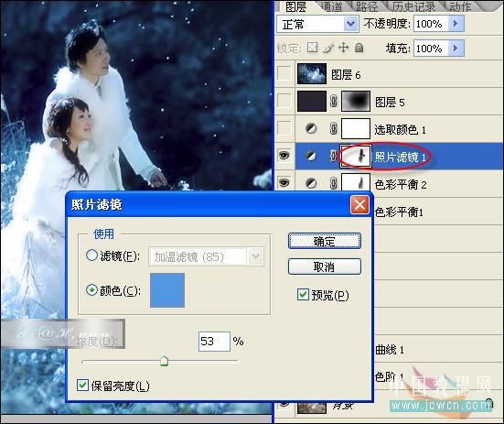Click the lock transparent pixels icon
Image resolution: width=504 pixels, height=424 pixels.
tap(312, 48)
